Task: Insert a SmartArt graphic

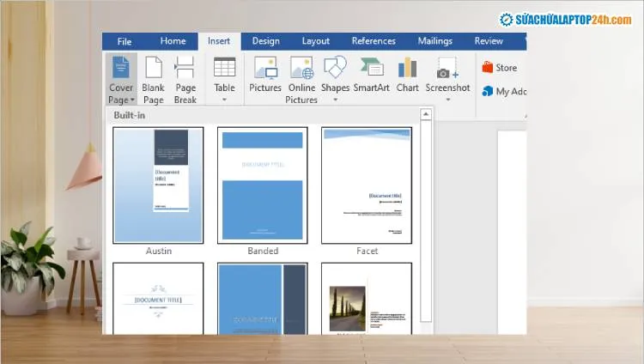Action: [x=371, y=75]
